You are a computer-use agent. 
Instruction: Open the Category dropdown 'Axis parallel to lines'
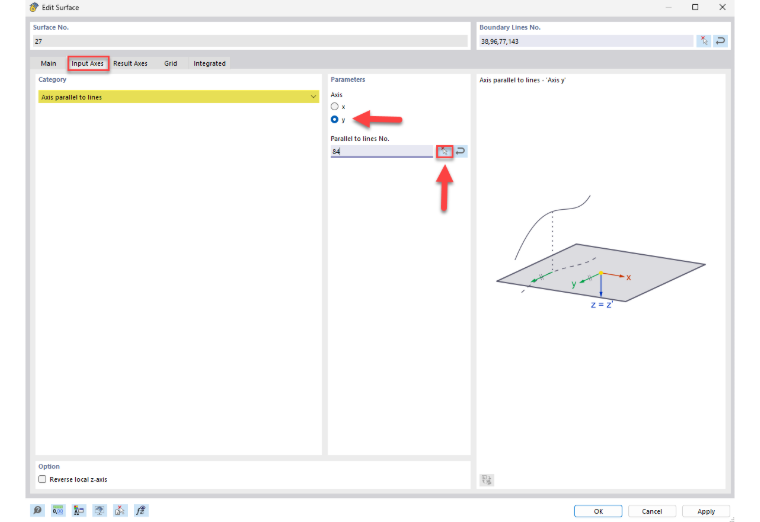(178, 97)
